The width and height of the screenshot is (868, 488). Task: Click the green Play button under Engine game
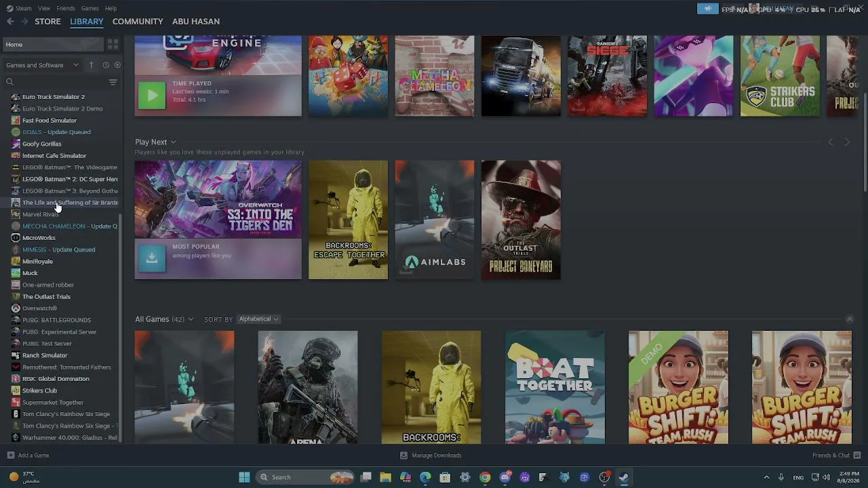coord(152,96)
